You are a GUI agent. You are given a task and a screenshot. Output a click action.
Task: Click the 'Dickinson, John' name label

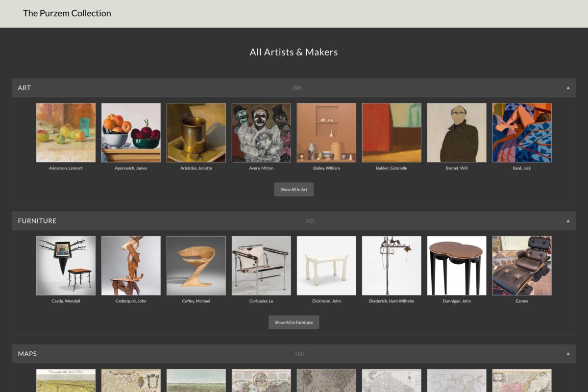[x=326, y=301]
